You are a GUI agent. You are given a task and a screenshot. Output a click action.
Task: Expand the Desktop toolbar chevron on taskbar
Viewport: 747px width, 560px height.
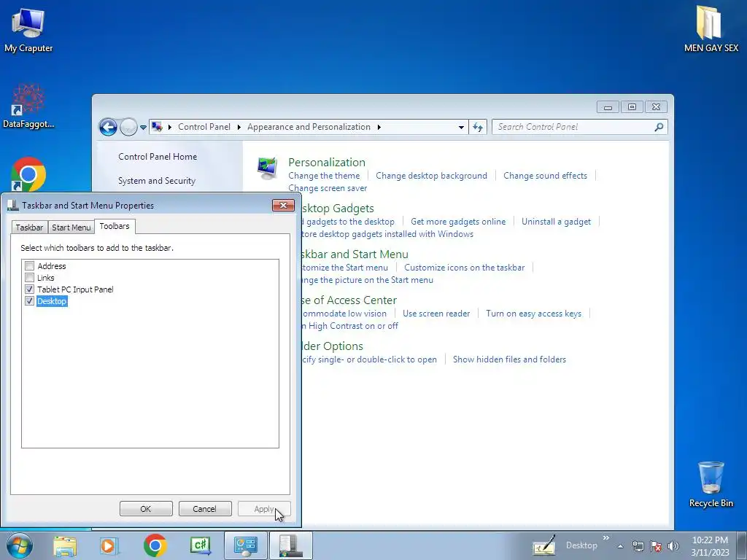pos(606,537)
